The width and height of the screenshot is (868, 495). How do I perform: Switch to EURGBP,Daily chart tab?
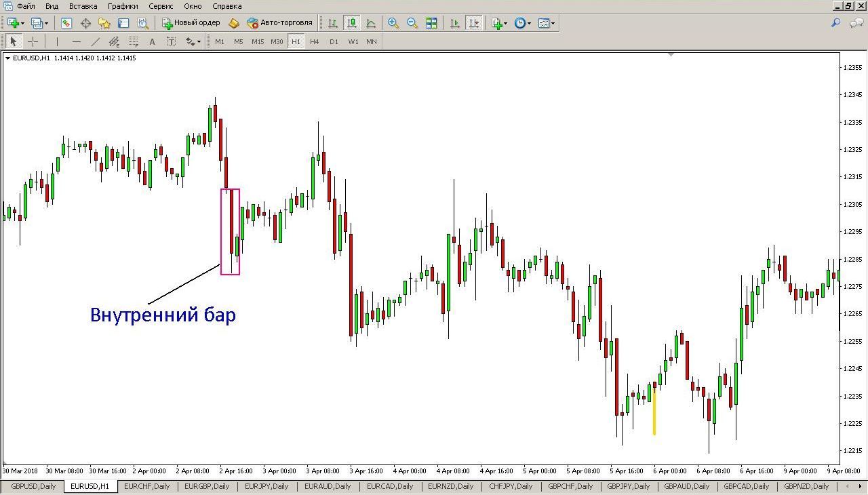(208, 486)
